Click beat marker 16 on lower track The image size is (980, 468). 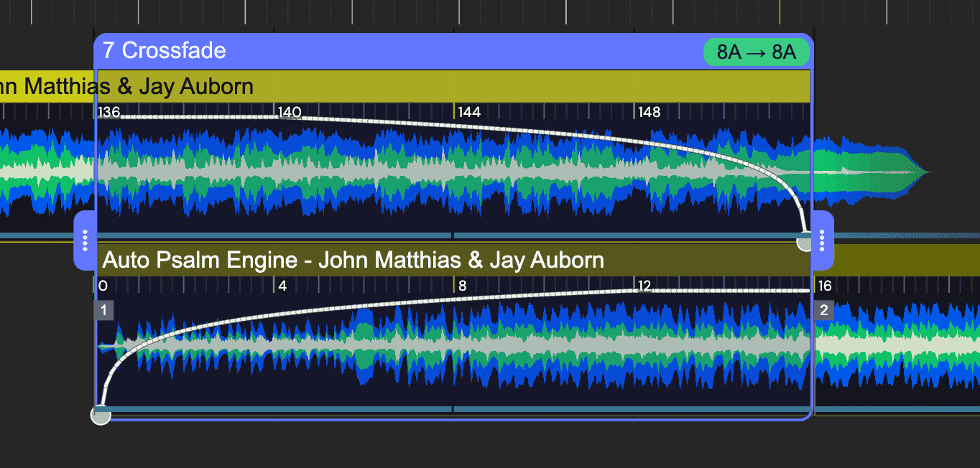(x=825, y=286)
